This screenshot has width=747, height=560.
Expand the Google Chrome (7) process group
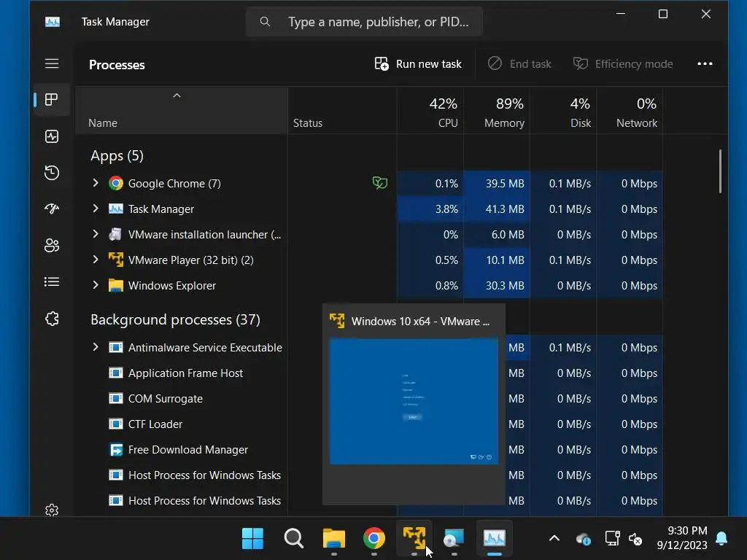click(96, 183)
